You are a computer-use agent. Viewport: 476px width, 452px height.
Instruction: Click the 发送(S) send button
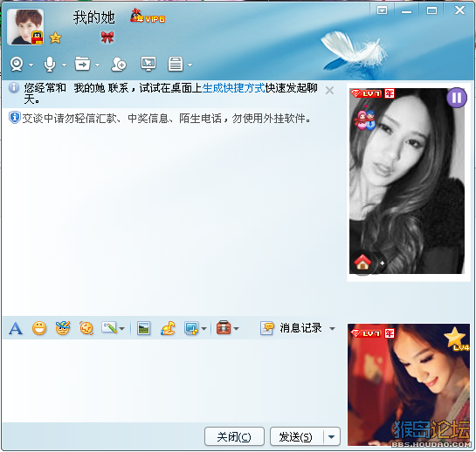pos(296,437)
